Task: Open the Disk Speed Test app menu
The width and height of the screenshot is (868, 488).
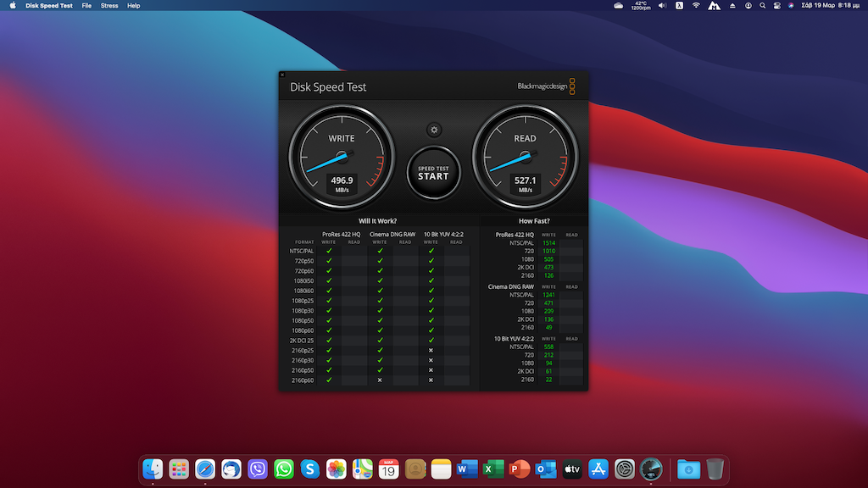Action: (48, 6)
